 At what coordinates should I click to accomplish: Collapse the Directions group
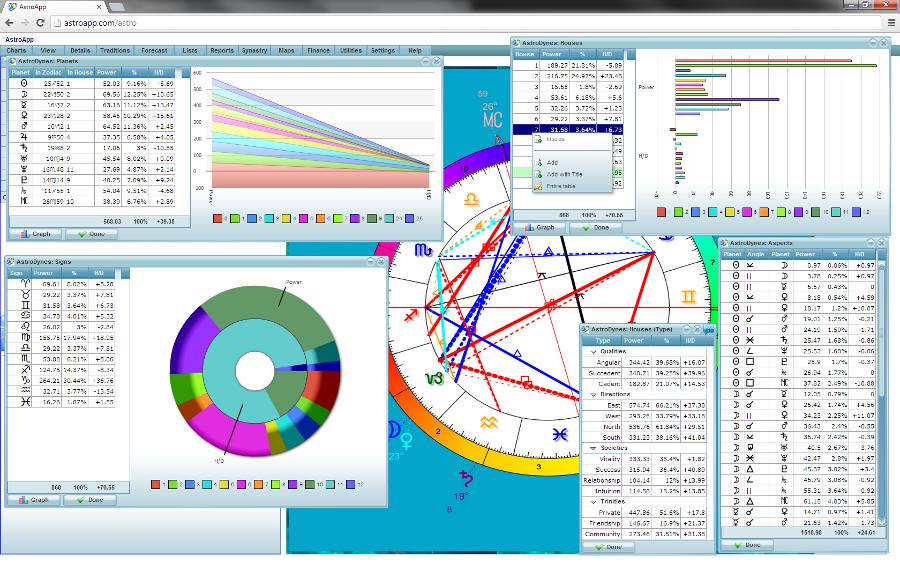(594, 395)
